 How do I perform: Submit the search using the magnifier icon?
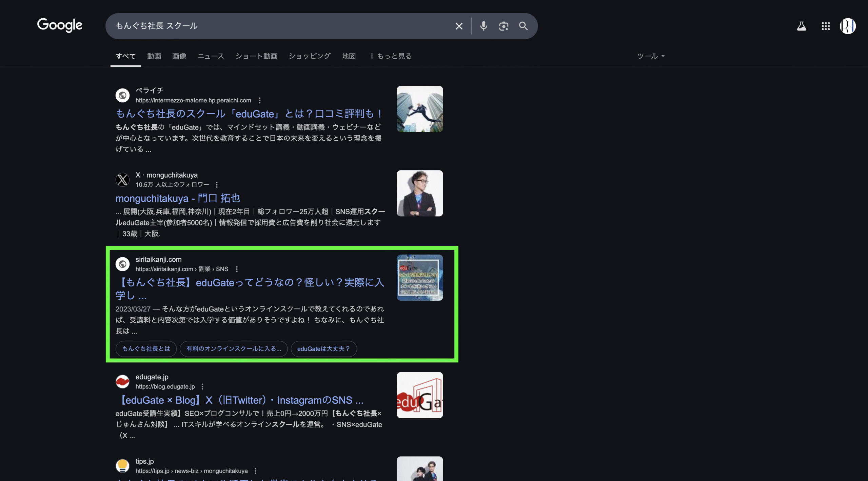tap(523, 26)
